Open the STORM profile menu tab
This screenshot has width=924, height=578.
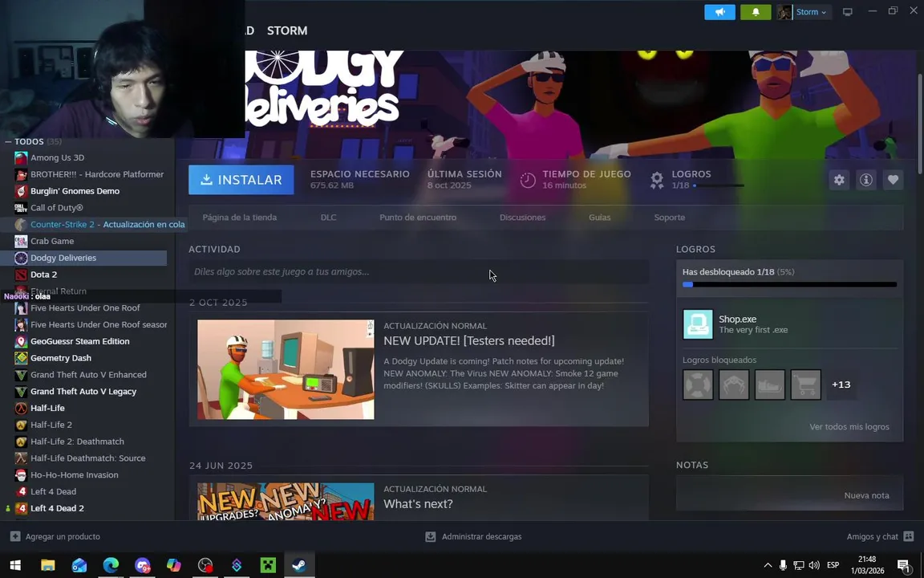pyautogui.click(x=287, y=31)
